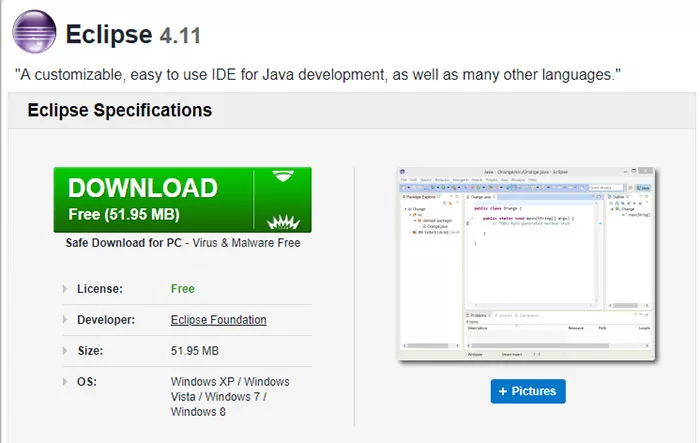Click the download arrow icon on green button
The width and height of the screenshot is (700, 443).
pos(283,200)
